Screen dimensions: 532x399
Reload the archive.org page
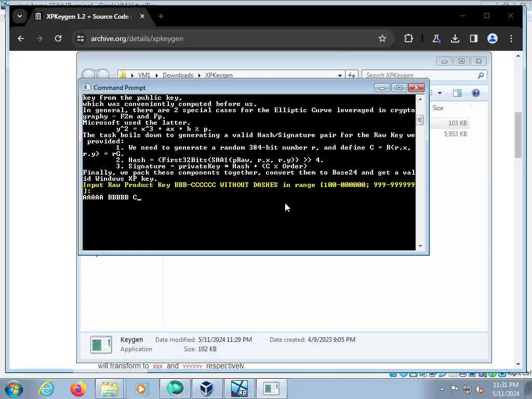tap(58, 38)
